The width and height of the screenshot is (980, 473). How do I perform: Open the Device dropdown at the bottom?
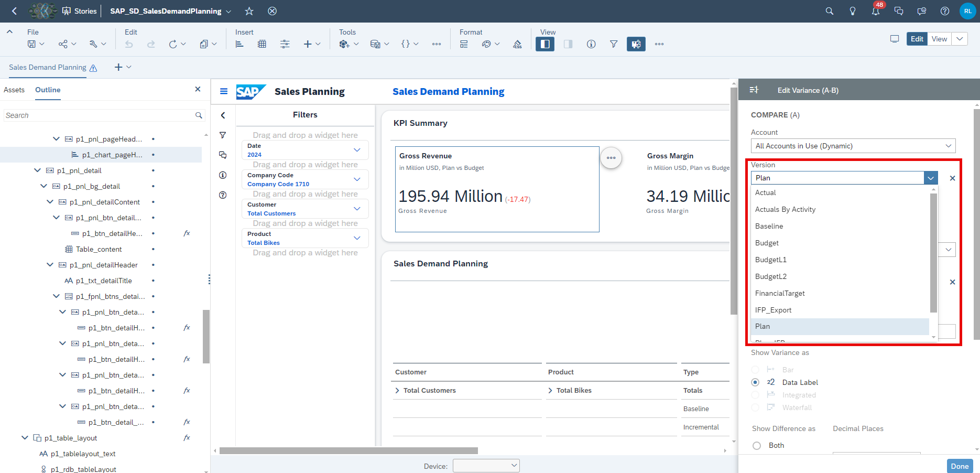point(486,466)
